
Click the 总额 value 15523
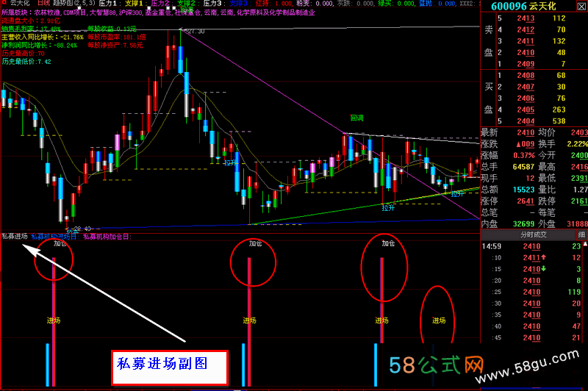tap(523, 190)
